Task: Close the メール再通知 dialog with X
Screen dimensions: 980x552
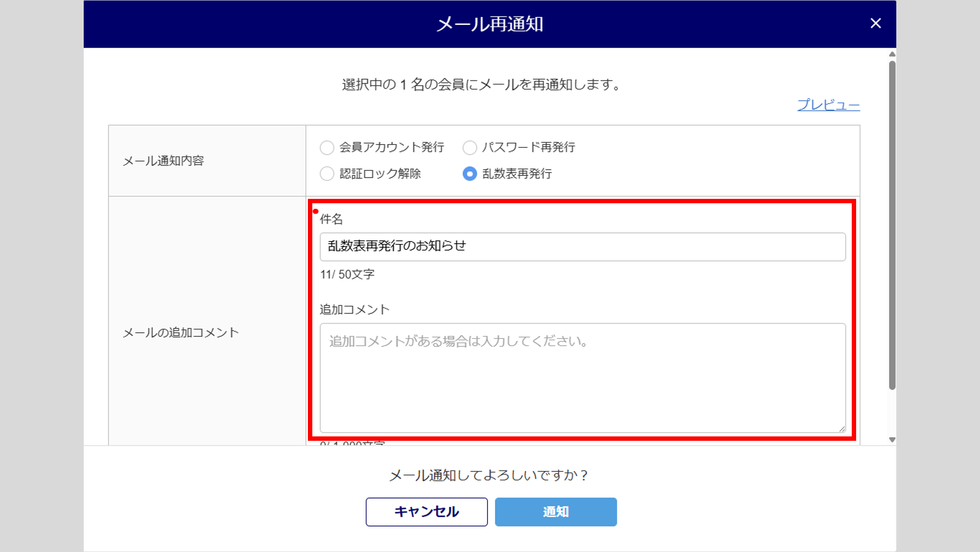Action: pyautogui.click(x=875, y=23)
